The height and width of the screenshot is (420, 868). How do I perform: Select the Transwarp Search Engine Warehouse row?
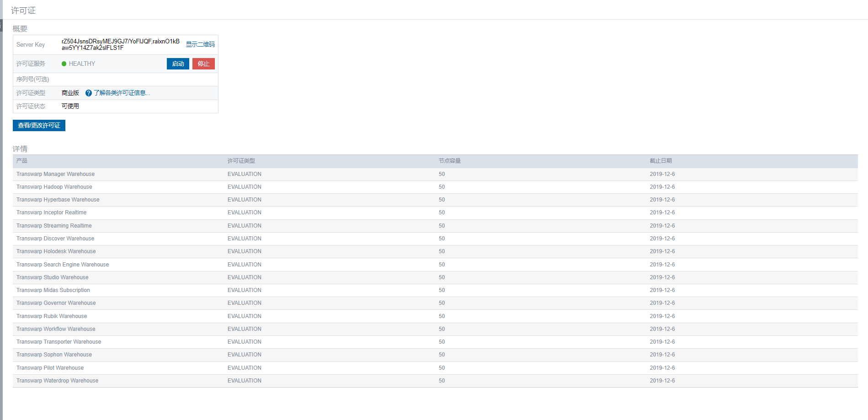coord(63,265)
